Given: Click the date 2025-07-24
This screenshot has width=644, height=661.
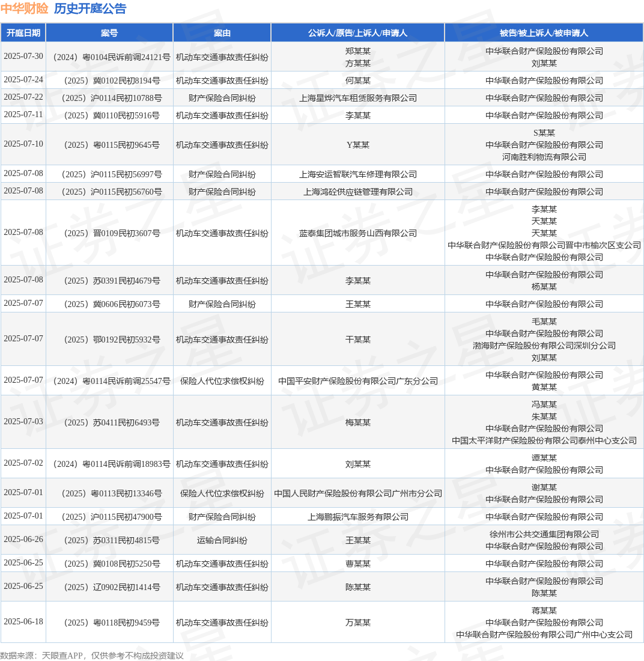Looking at the screenshot, I should (23, 80).
